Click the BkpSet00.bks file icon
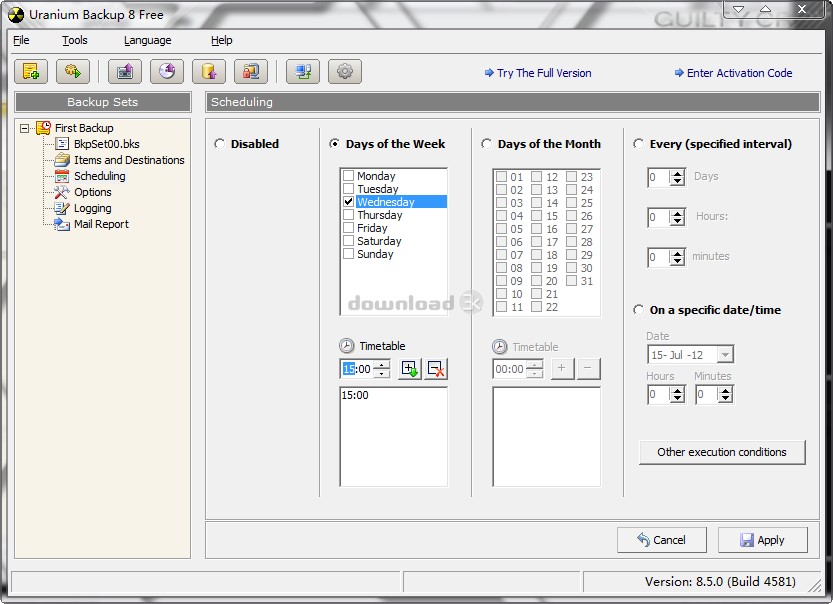The image size is (833, 604). point(62,144)
